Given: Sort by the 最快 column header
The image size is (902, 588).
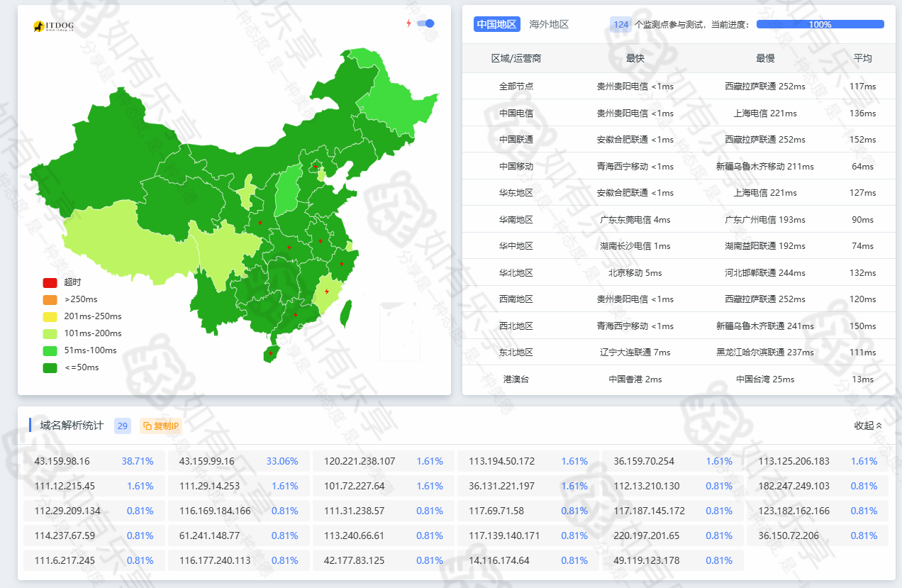Looking at the screenshot, I should click(635, 58).
